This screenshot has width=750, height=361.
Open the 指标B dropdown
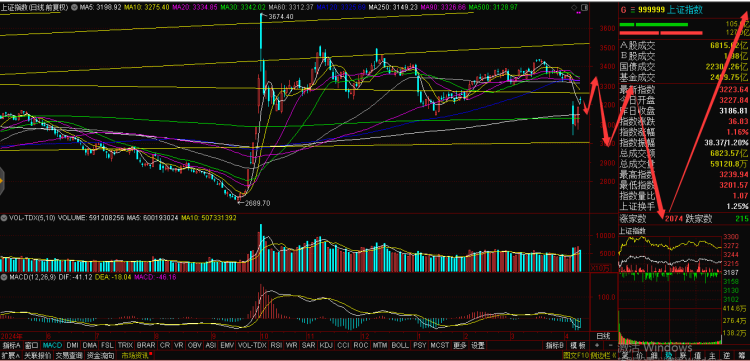(555, 345)
